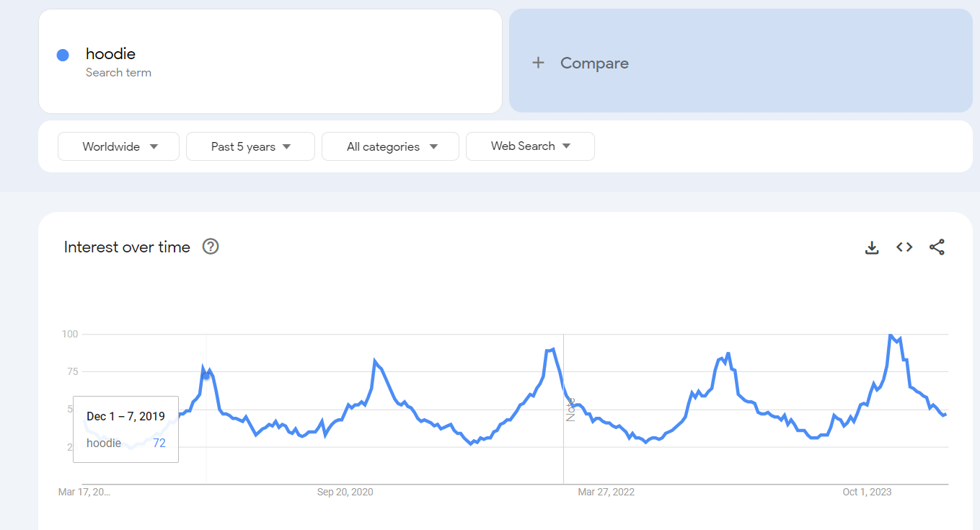Viewport: 980px width, 530px height.
Task: Open the Web Search type dropdown
Action: [530, 146]
